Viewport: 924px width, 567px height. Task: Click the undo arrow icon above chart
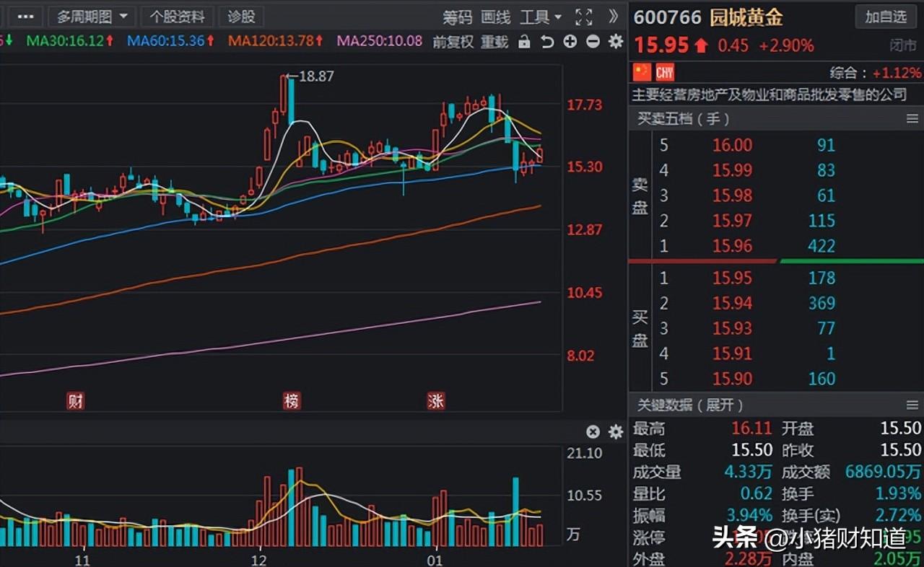547,42
